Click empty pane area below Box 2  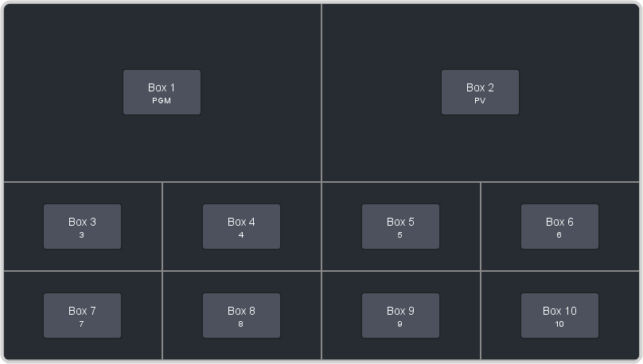pyautogui.click(x=480, y=147)
